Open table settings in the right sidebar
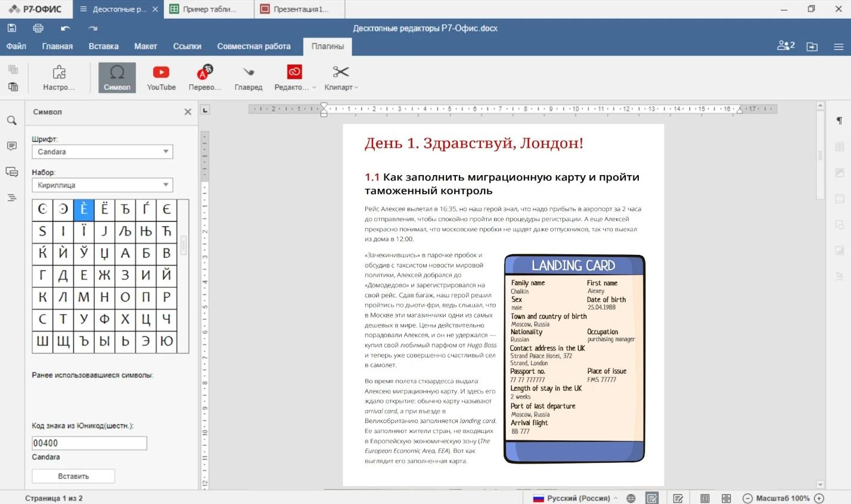The width and height of the screenshot is (851, 504). point(840,147)
